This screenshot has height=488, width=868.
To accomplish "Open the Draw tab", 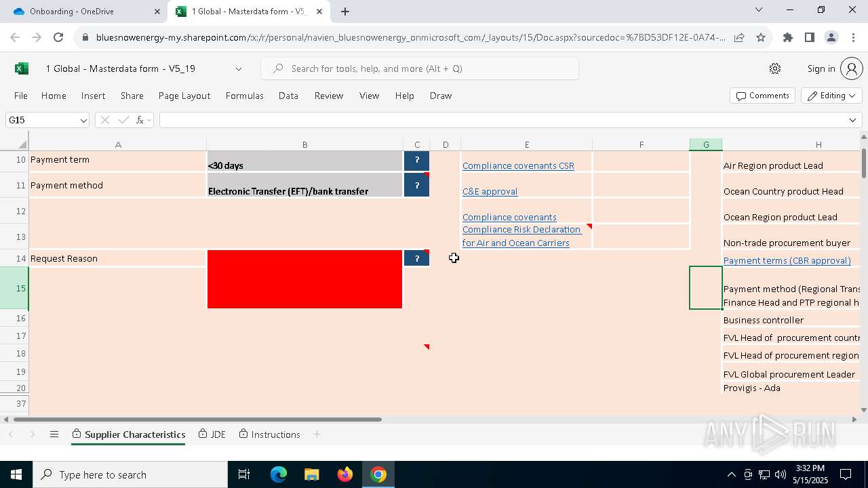I will click(441, 96).
